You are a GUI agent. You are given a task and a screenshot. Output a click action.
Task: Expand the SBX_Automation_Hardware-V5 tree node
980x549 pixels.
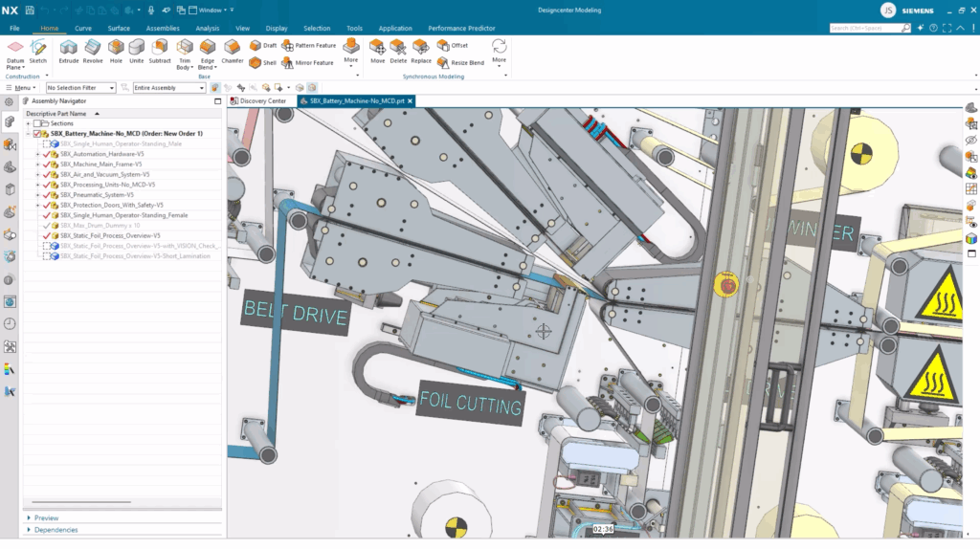click(x=38, y=154)
